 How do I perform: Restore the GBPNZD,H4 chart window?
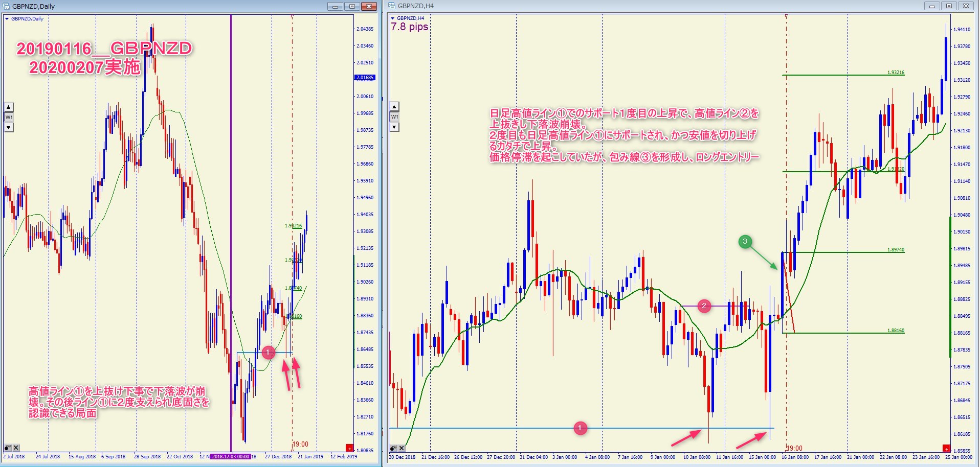point(949,6)
